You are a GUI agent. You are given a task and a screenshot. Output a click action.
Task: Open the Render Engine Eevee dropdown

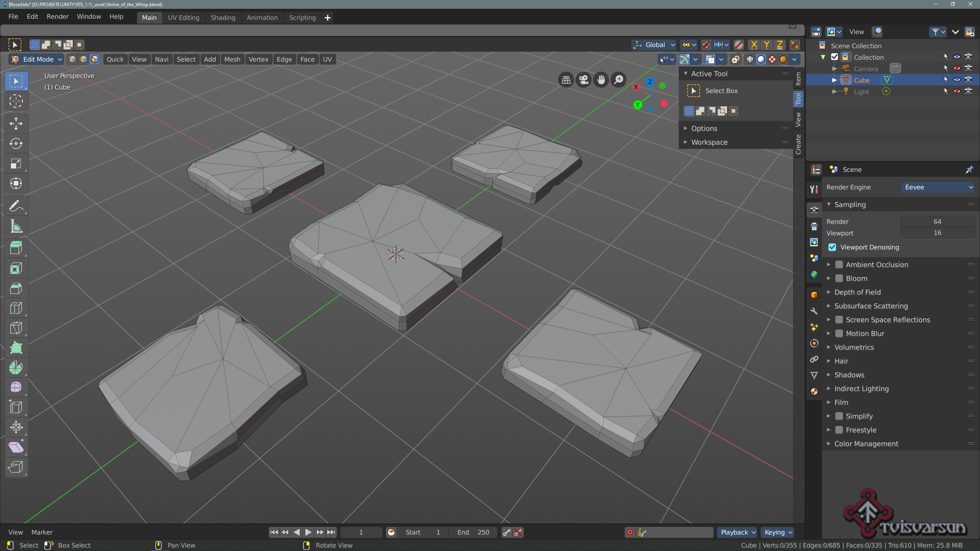click(x=937, y=187)
